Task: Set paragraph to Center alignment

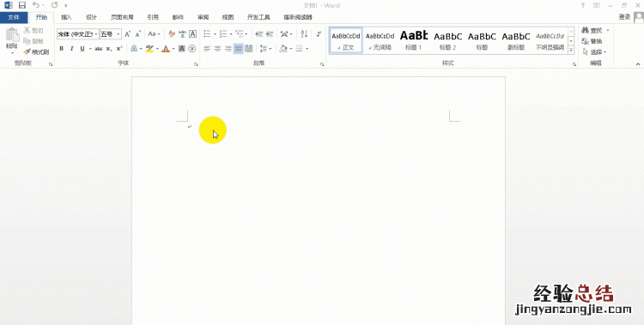Action: [218, 48]
